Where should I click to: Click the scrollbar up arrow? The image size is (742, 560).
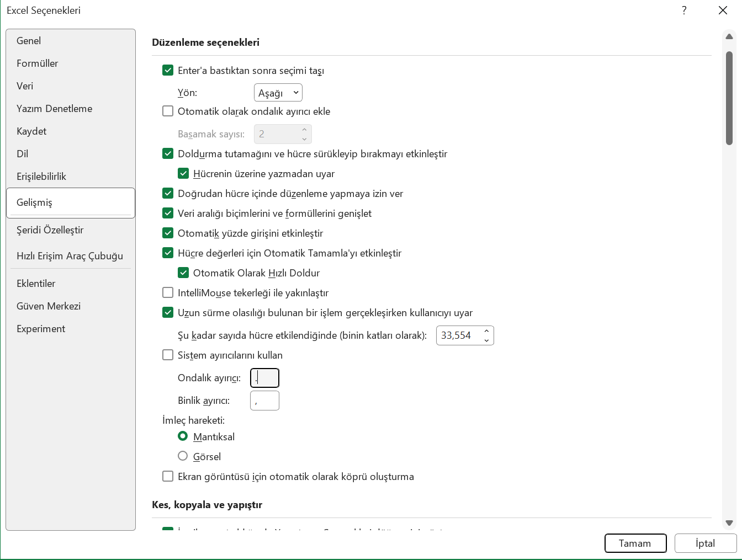729,37
